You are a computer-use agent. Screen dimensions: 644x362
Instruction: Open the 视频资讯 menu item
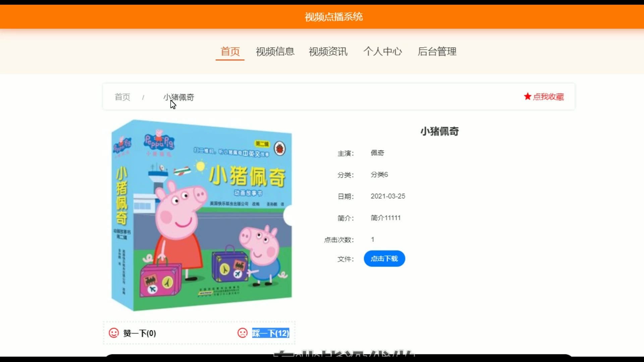point(328,52)
